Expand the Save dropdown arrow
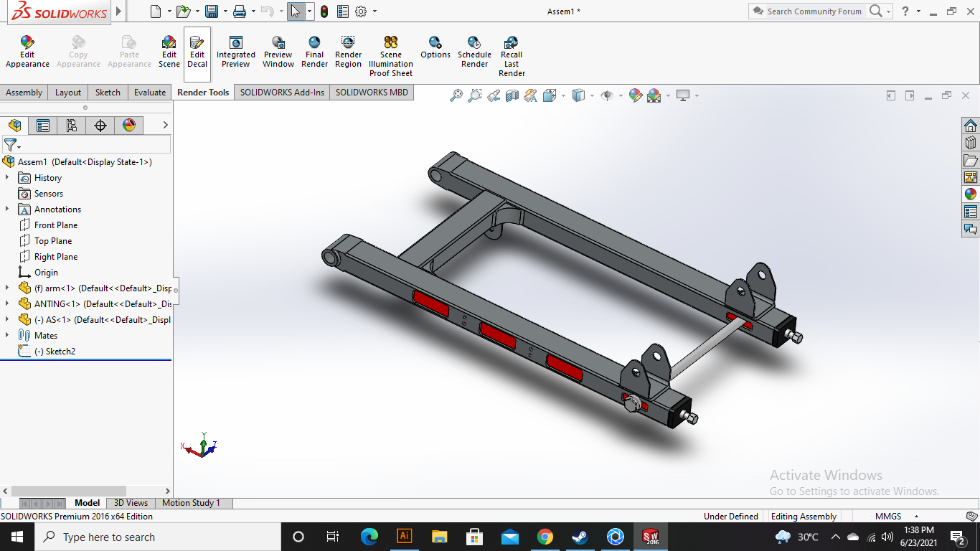The width and height of the screenshot is (980, 551). tap(225, 11)
